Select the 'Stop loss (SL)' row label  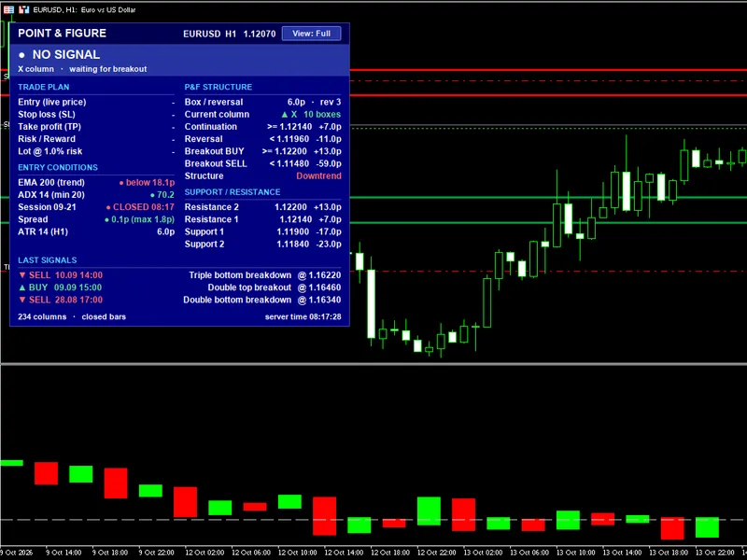[x=46, y=114]
